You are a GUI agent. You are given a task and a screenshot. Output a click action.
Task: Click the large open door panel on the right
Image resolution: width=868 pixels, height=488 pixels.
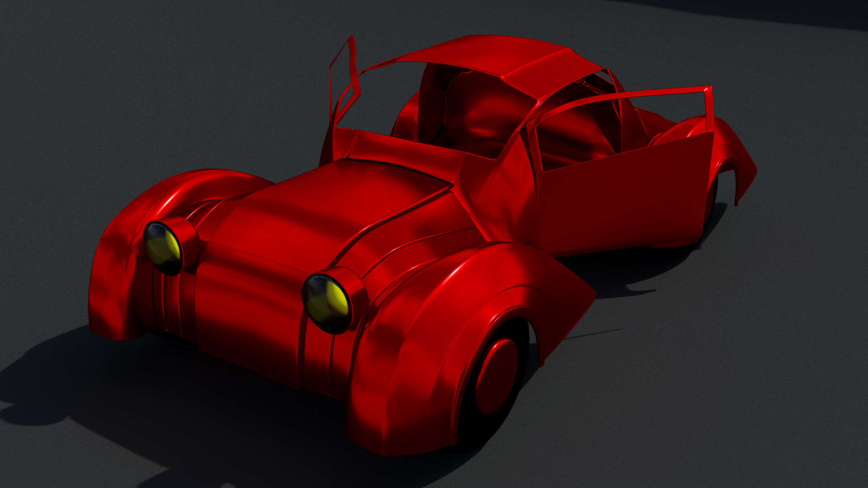coord(624,199)
